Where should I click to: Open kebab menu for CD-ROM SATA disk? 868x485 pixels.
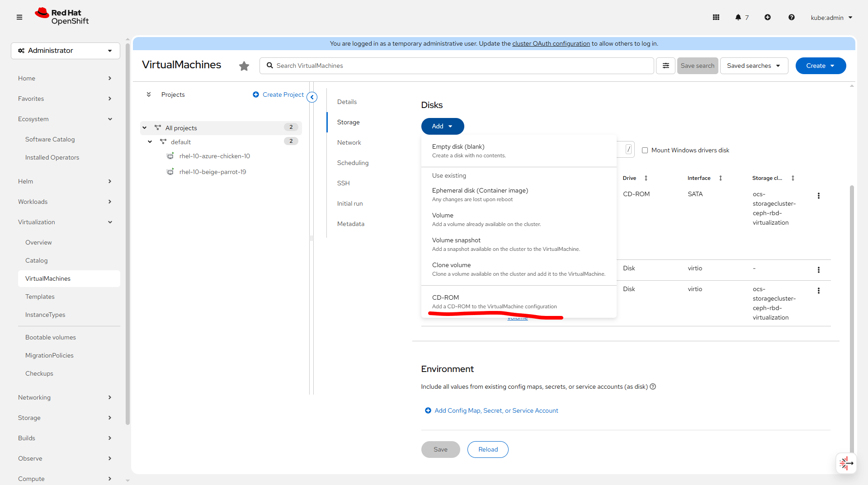click(819, 196)
